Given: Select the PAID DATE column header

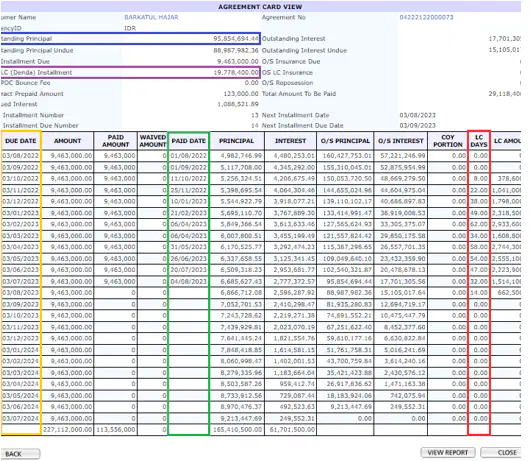Looking at the screenshot, I should (x=188, y=141).
